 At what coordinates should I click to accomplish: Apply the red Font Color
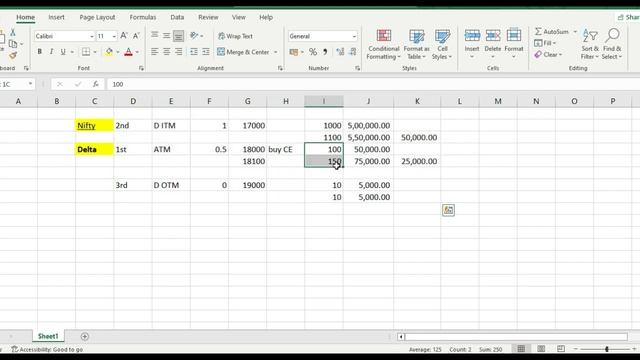pyautogui.click(x=129, y=52)
